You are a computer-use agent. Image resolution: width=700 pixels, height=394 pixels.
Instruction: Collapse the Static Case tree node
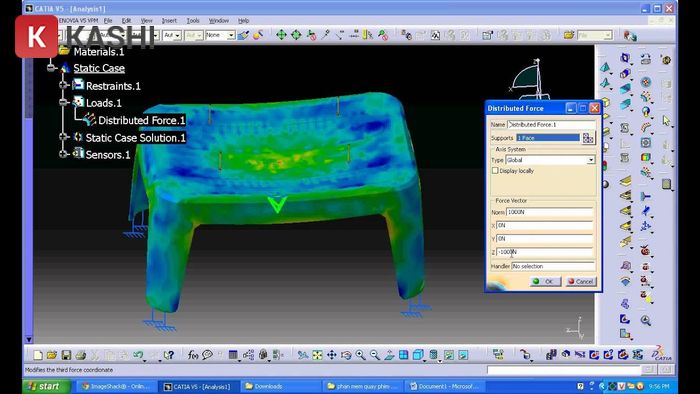52,68
